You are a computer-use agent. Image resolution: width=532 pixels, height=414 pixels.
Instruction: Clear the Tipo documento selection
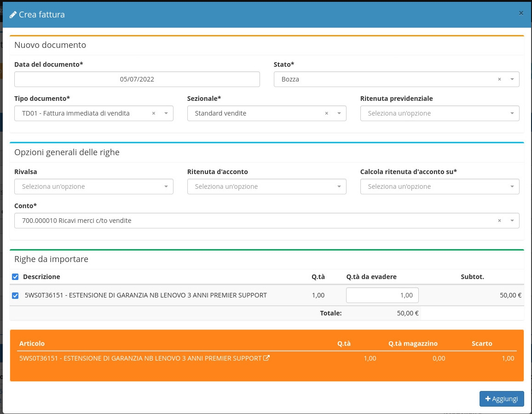(154, 113)
